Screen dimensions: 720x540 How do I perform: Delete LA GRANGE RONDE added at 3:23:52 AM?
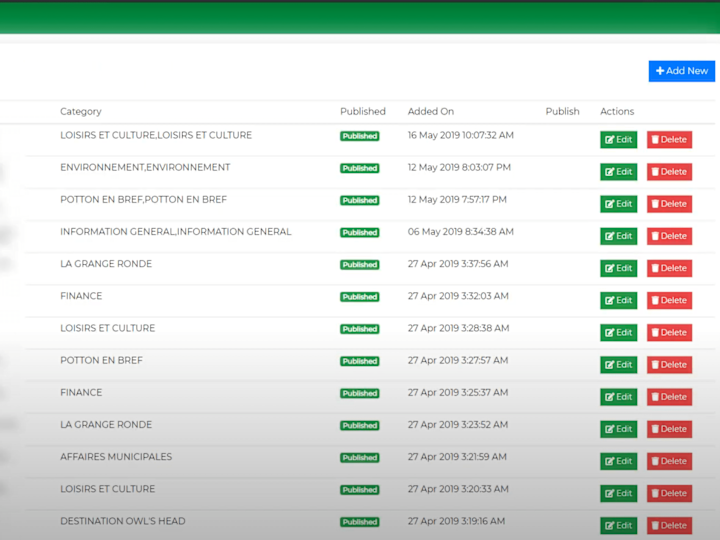(669, 429)
